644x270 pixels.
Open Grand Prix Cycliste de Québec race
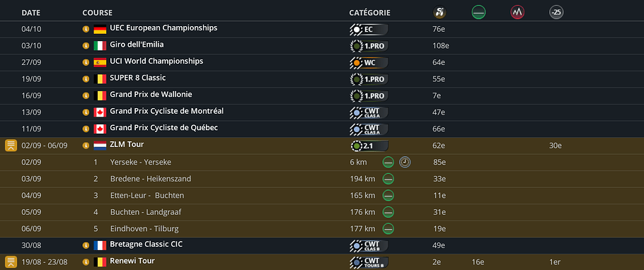click(164, 128)
